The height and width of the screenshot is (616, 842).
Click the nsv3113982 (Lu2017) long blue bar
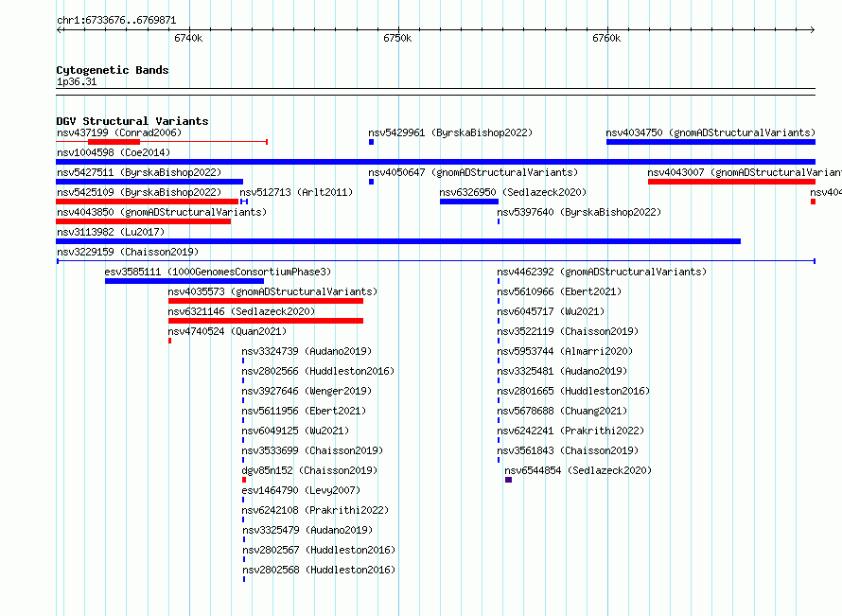click(398, 241)
